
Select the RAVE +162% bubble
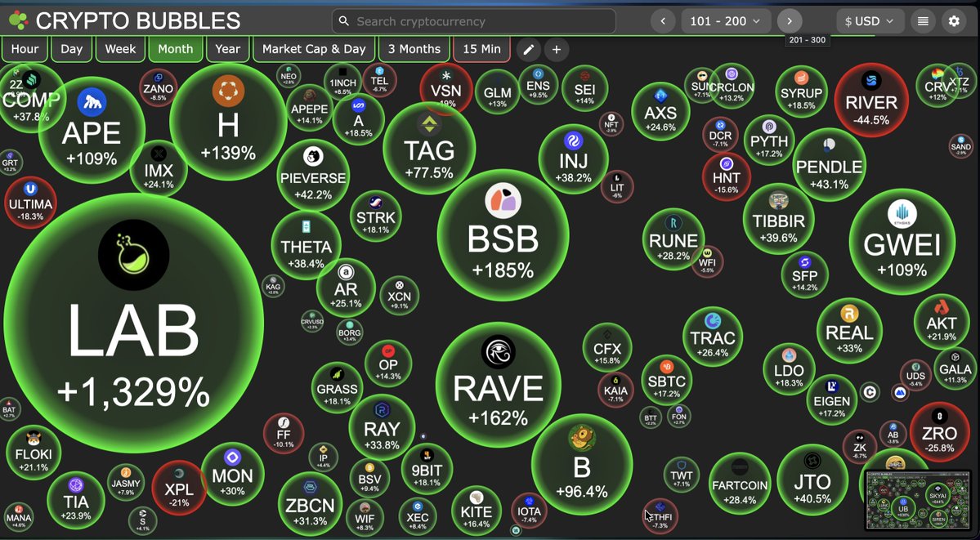498,385
